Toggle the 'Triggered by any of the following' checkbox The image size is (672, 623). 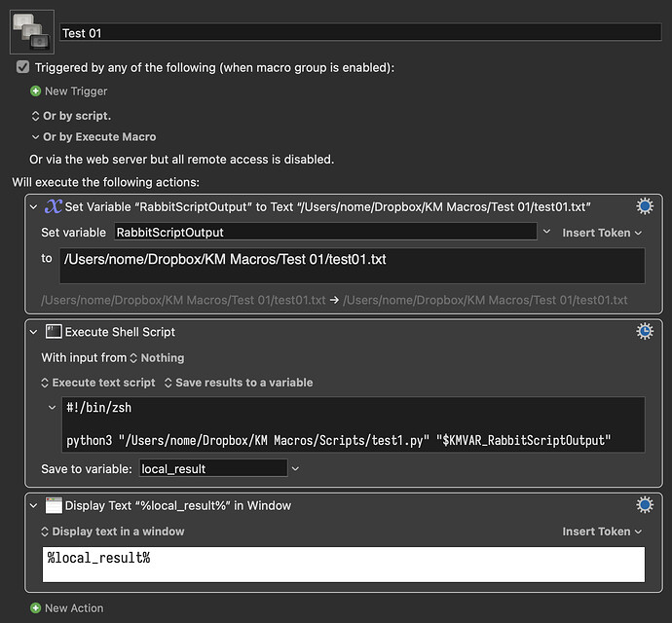(x=23, y=68)
